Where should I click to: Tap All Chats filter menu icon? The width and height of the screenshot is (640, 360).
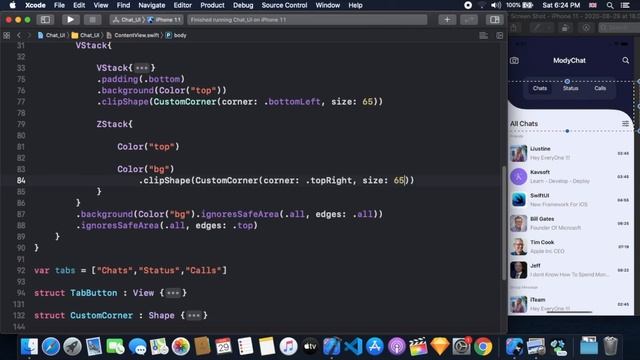pos(625,124)
